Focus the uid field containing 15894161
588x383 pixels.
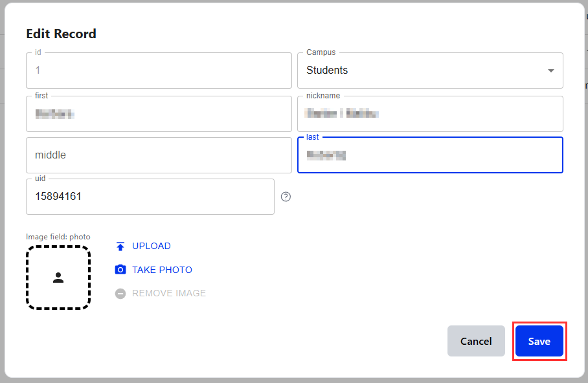(150, 197)
